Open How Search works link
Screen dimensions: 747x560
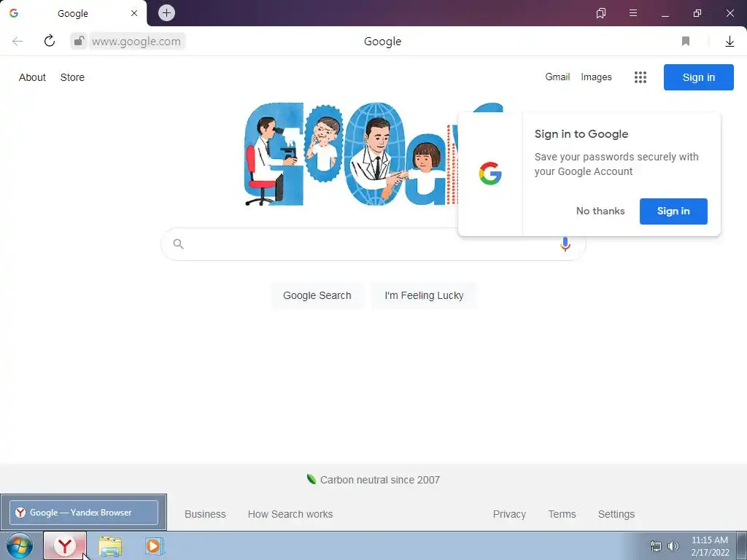[290, 514]
